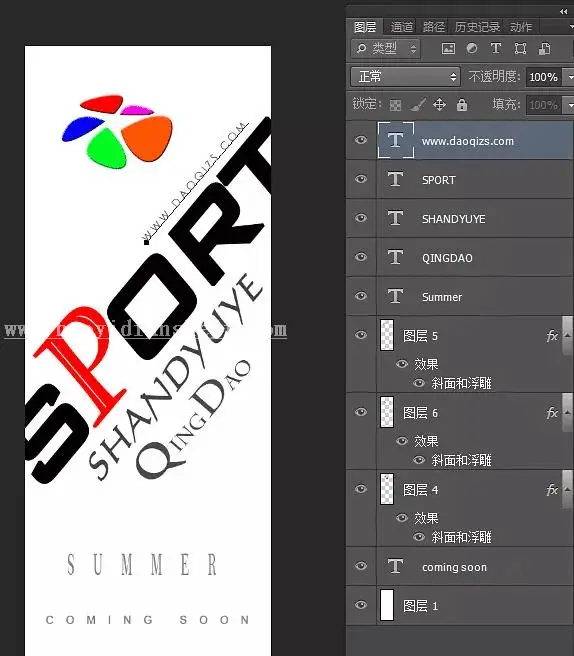Select the www.daoqizs.com layer name
Viewport: 574px width, 656px height.
pos(468,141)
